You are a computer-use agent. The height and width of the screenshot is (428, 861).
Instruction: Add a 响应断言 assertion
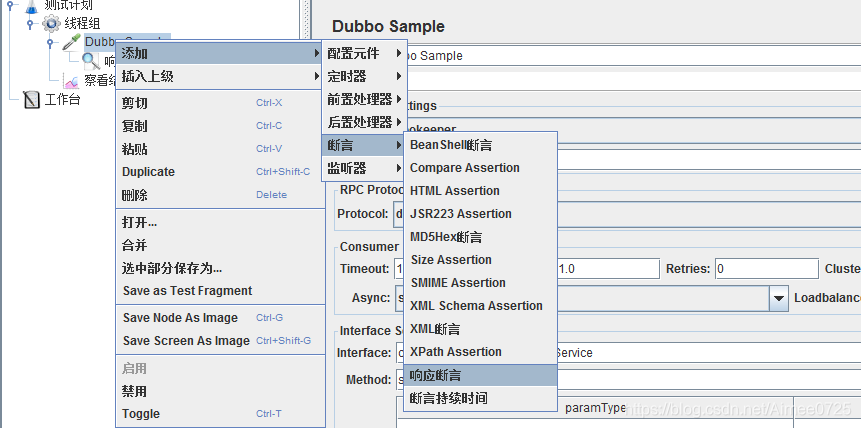point(480,376)
